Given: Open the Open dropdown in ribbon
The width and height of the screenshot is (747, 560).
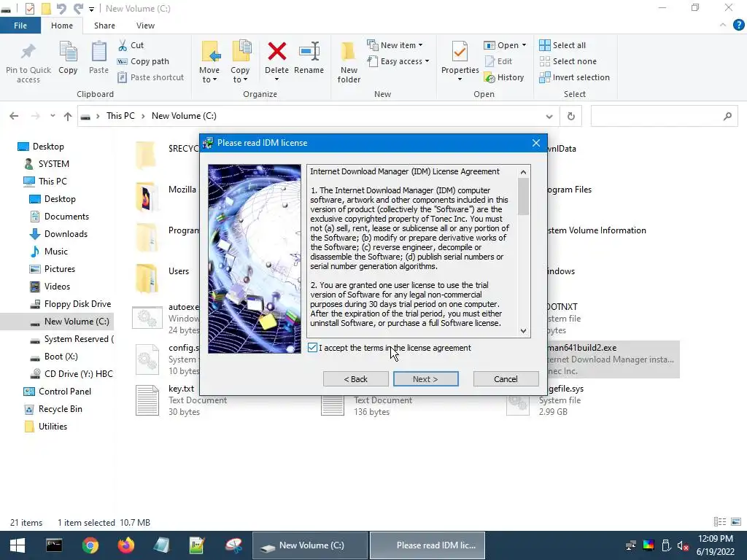Looking at the screenshot, I should (x=506, y=45).
